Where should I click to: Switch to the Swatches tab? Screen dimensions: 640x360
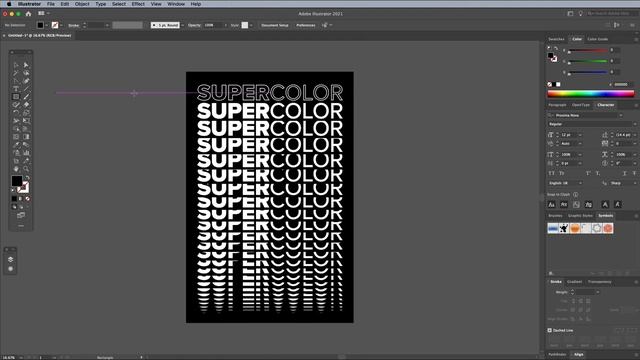click(x=556, y=39)
